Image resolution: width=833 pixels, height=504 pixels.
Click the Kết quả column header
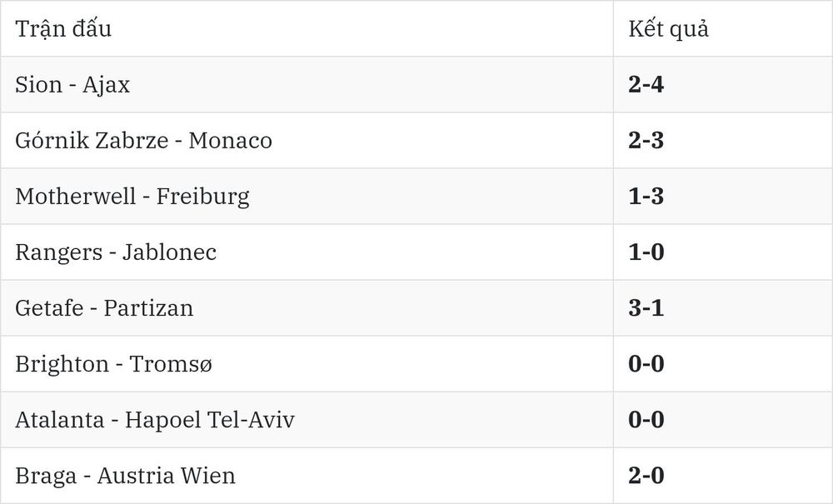pyautogui.click(x=722, y=28)
